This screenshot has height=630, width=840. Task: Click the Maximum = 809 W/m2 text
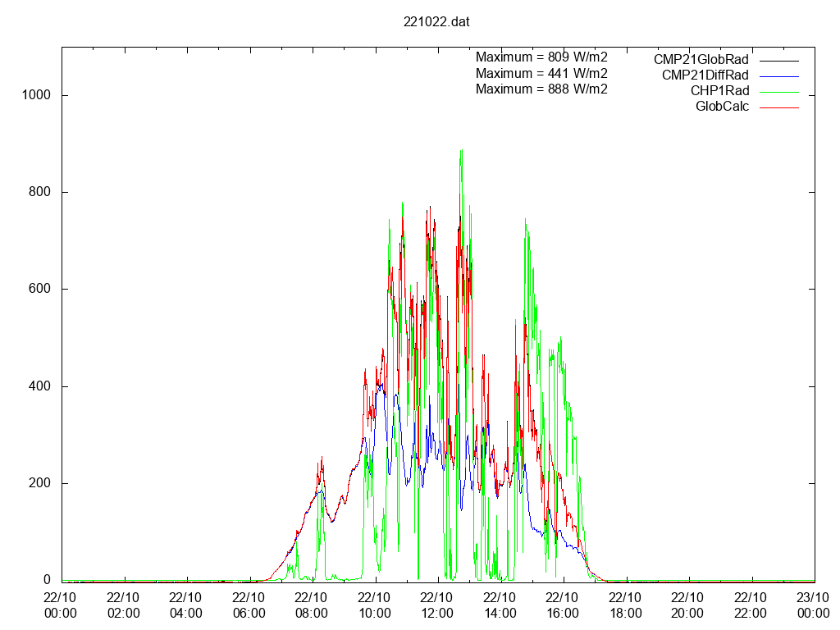tap(541, 57)
